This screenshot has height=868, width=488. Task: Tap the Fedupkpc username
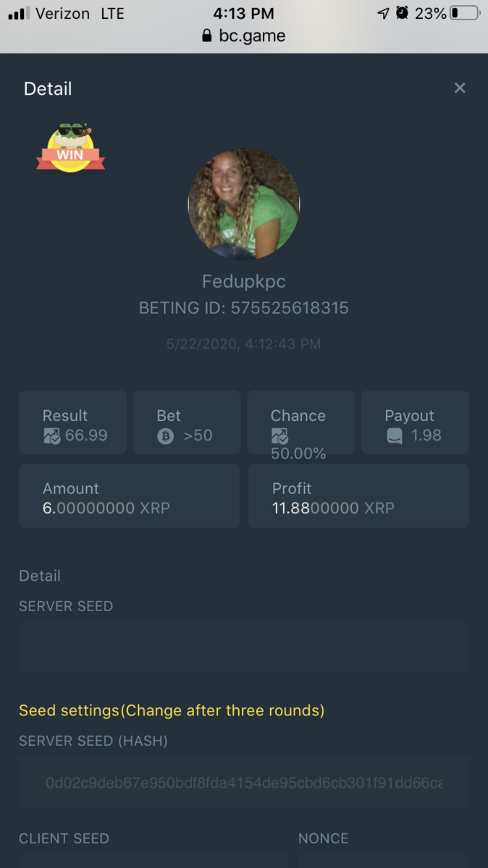tap(244, 281)
